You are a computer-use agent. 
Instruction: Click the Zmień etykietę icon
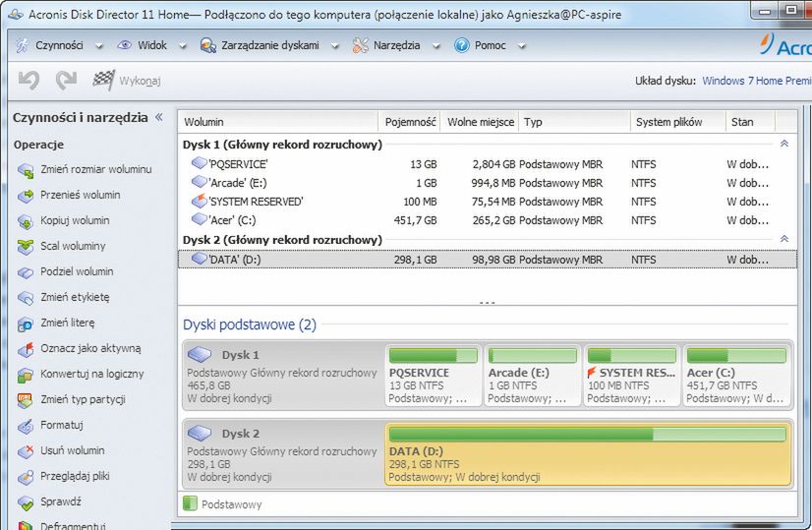pos(25,298)
